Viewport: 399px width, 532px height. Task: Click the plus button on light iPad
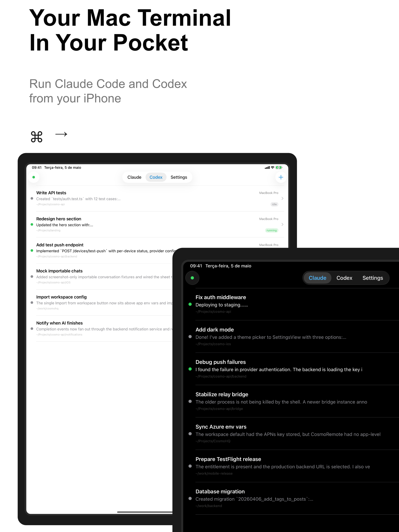(x=281, y=177)
